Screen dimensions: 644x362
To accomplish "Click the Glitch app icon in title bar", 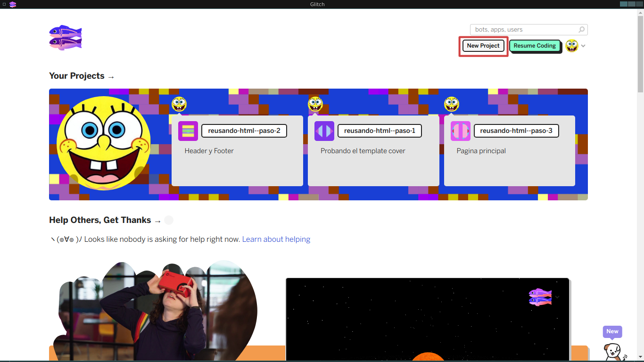I will (13, 4).
